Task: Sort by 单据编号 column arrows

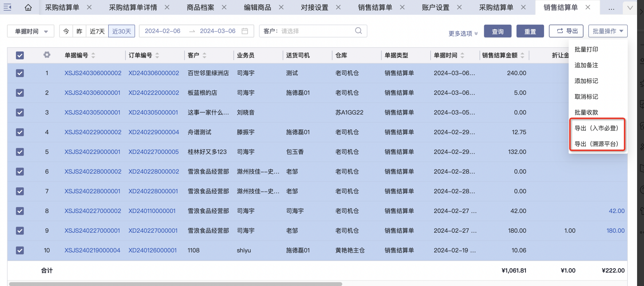Action: coord(93,55)
